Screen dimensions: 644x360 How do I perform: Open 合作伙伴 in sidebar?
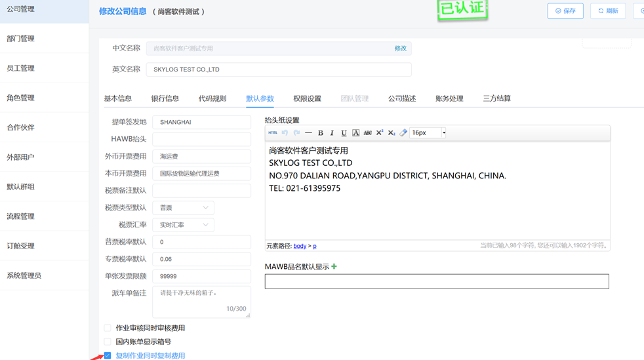45,127
